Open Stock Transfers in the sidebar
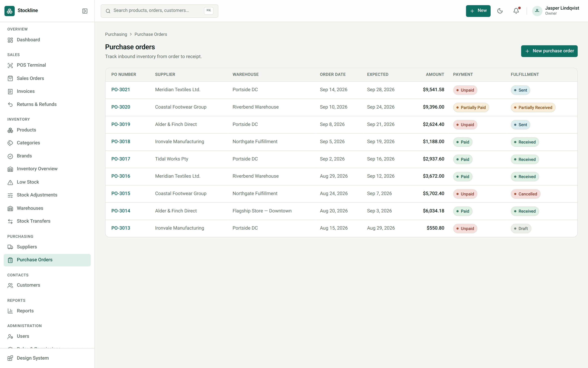The height and width of the screenshot is (368, 588). tap(47, 221)
